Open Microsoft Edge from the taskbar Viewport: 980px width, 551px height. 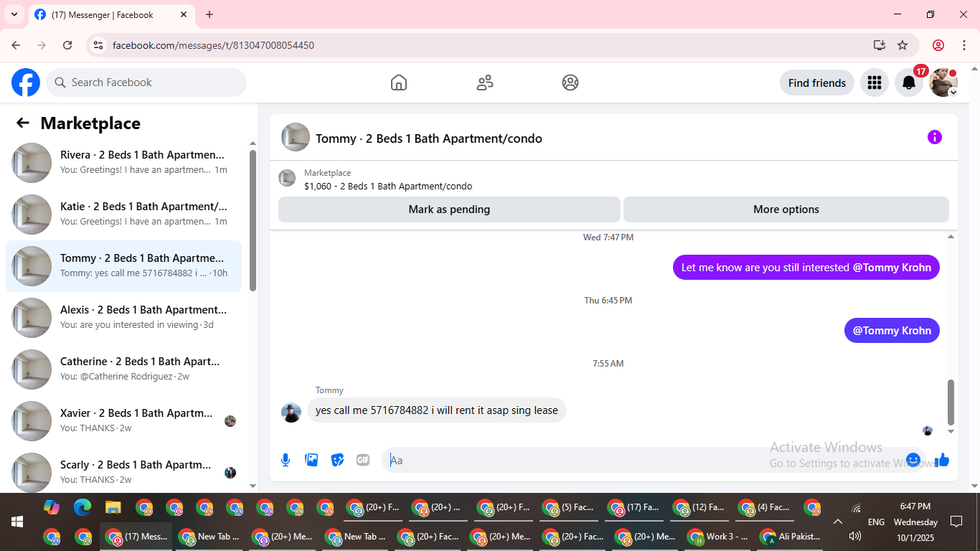coord(83,507)
